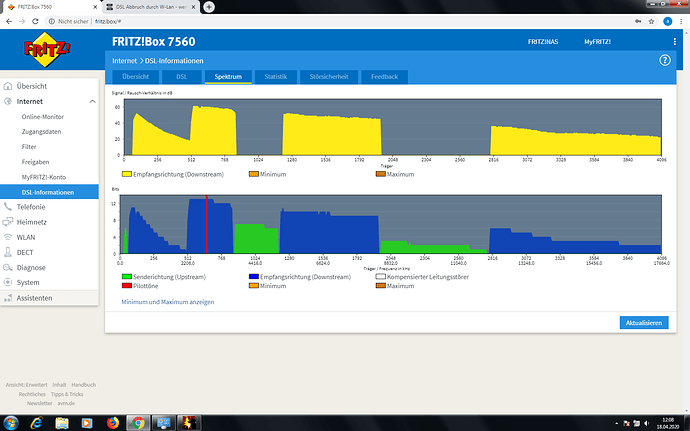Image resolution: width=690 pixels, height=431 pixels.
Task: Click the red Pilottöne legend swatch
Action: coord(127,286)
